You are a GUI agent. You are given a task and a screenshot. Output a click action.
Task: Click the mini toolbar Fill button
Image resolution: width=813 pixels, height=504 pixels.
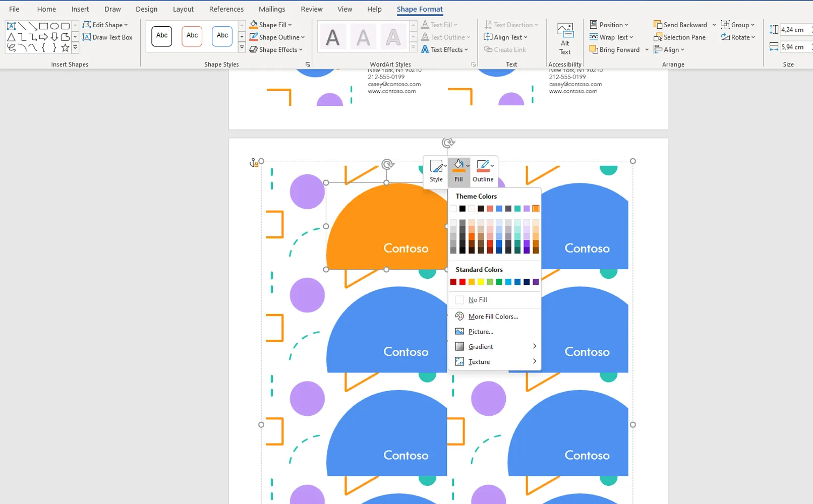(x=458, y=171)
